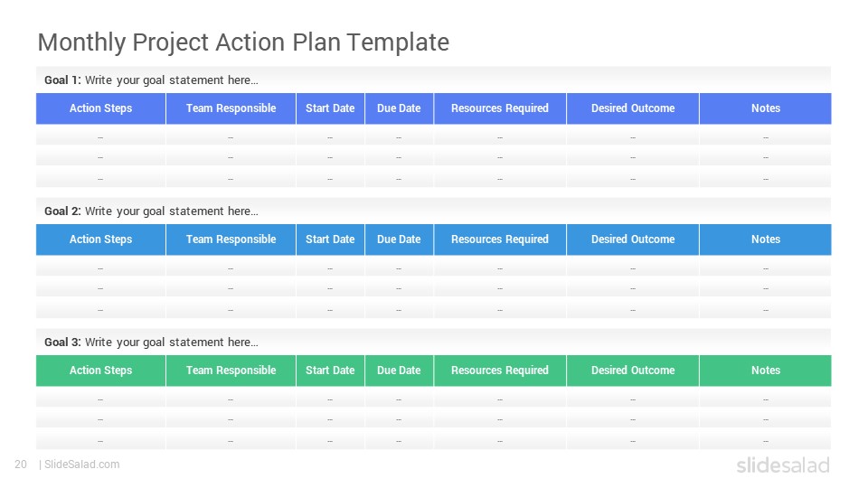Click Goal 3 Desired Outcome header
This screenshot has height=488, width=868.
633,371
